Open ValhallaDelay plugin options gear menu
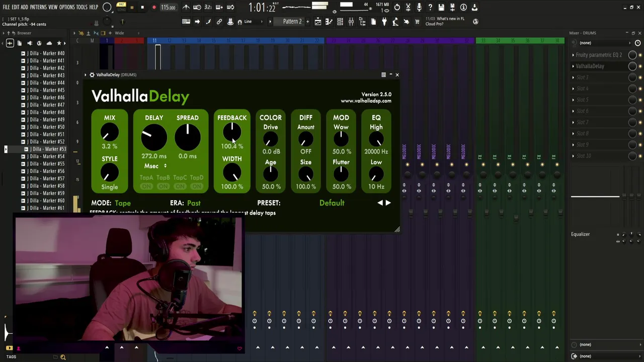The height and width of the screenshot is (362, 644). pos(92,75)
